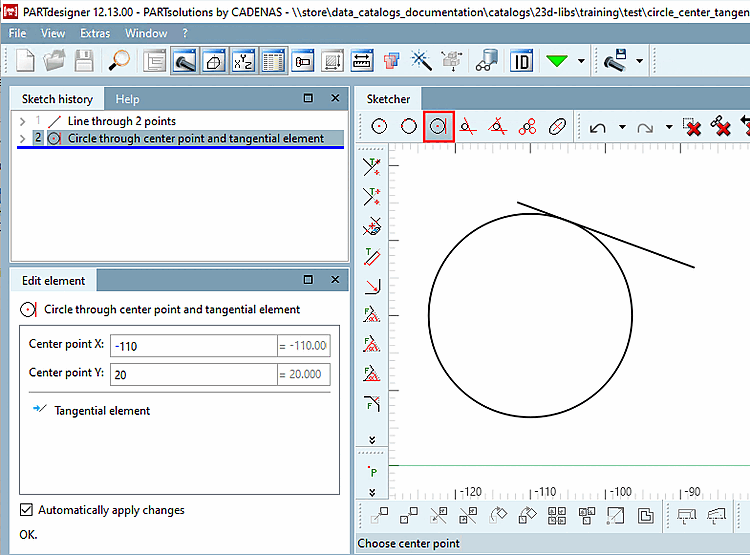
Task: Expand more vertical tools with double chevron
Action: 372,440
